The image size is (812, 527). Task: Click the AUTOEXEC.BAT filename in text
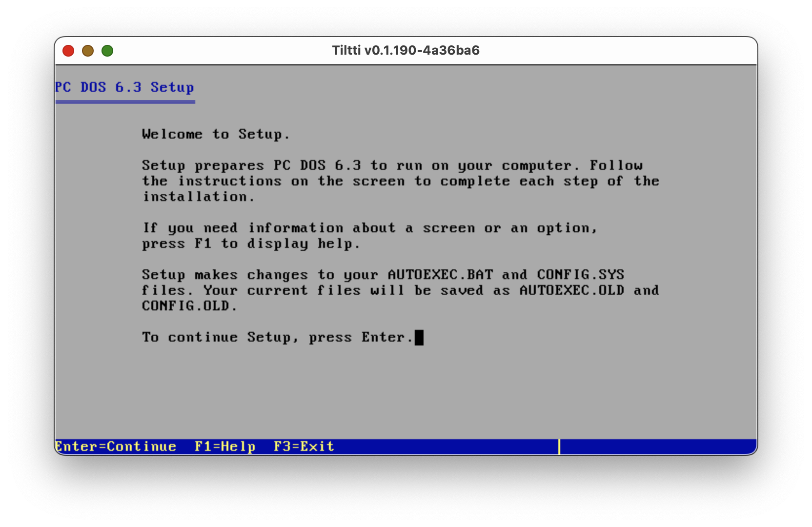[440, 275]
